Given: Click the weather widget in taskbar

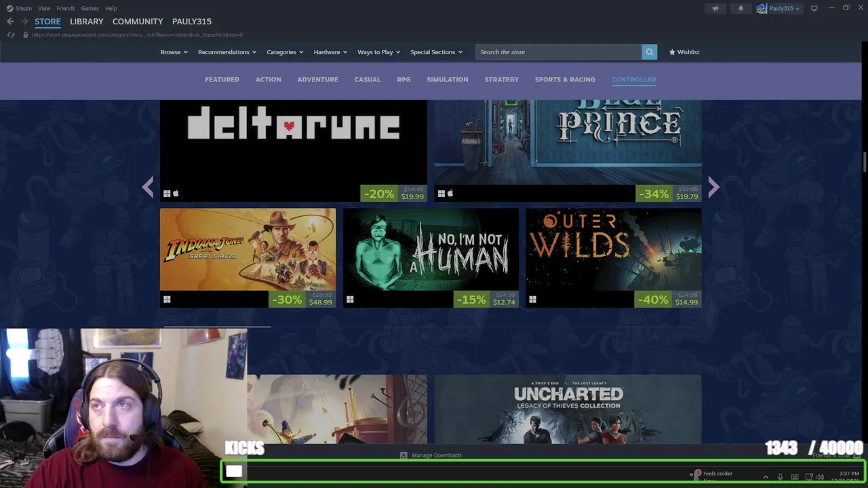Looking at the screenshot, I should click(712, 476).
